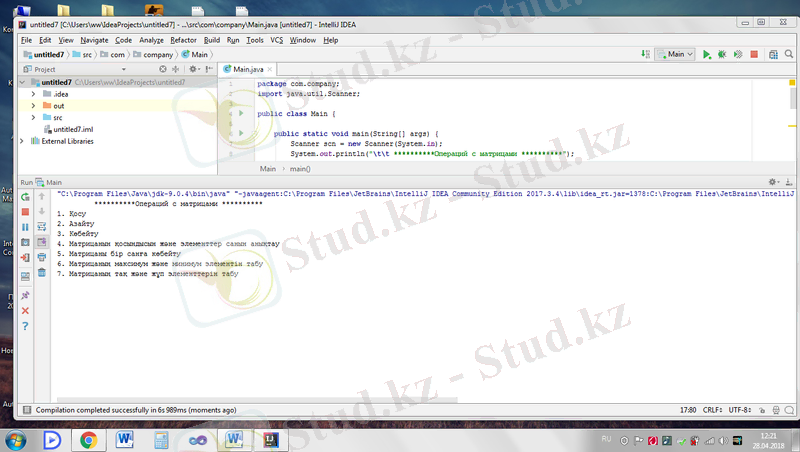Toggle scroll to end in Run console

point(42,242)
